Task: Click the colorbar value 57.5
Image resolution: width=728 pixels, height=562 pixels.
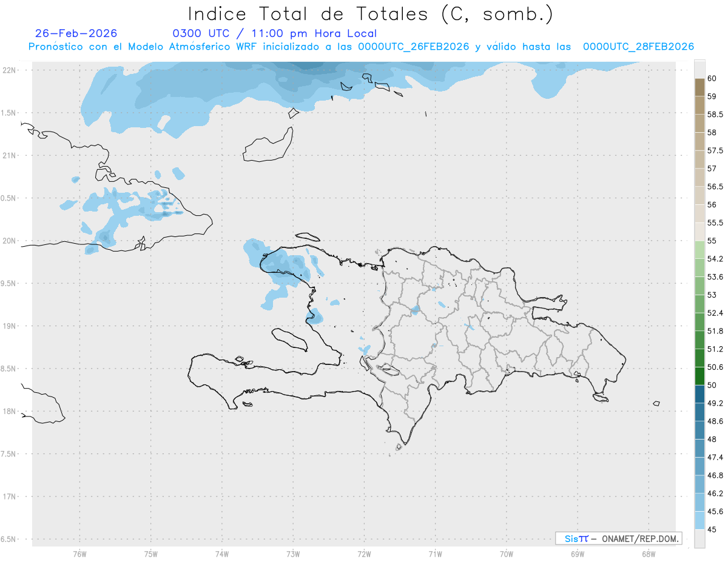Action: click(x=715, y=151)
